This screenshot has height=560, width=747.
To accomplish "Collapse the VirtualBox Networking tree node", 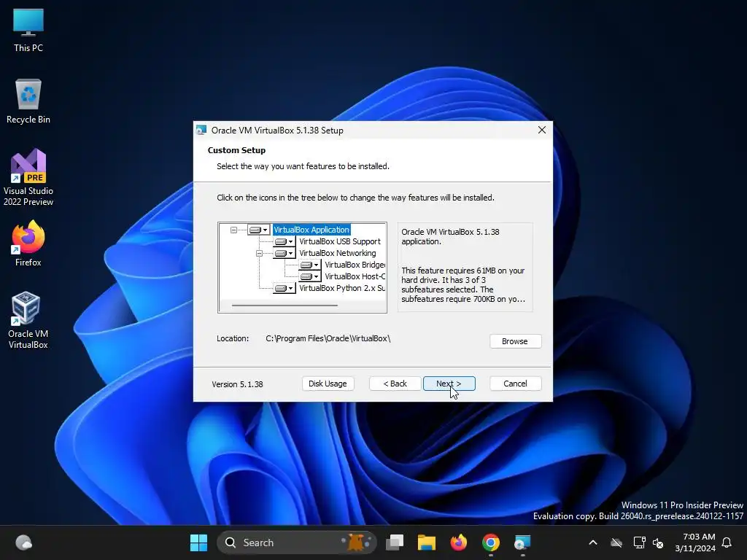I will (259, 253).
